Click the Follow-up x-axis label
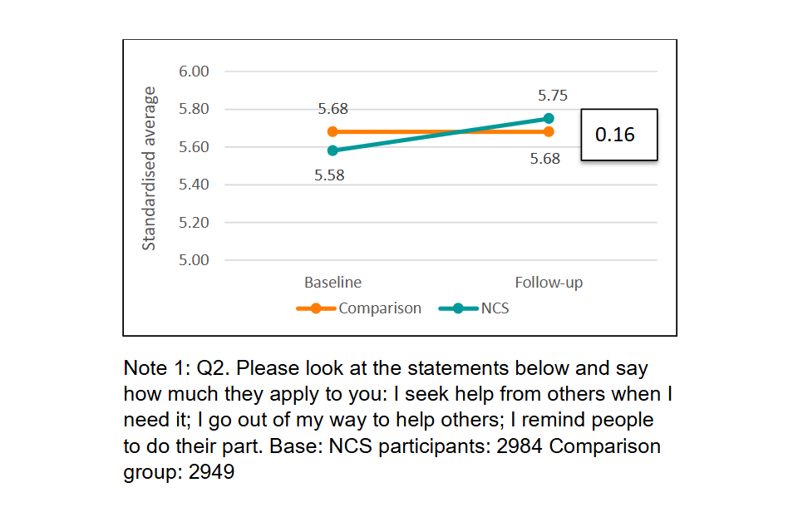The image size is (798, 532). (x=549, y=283)
